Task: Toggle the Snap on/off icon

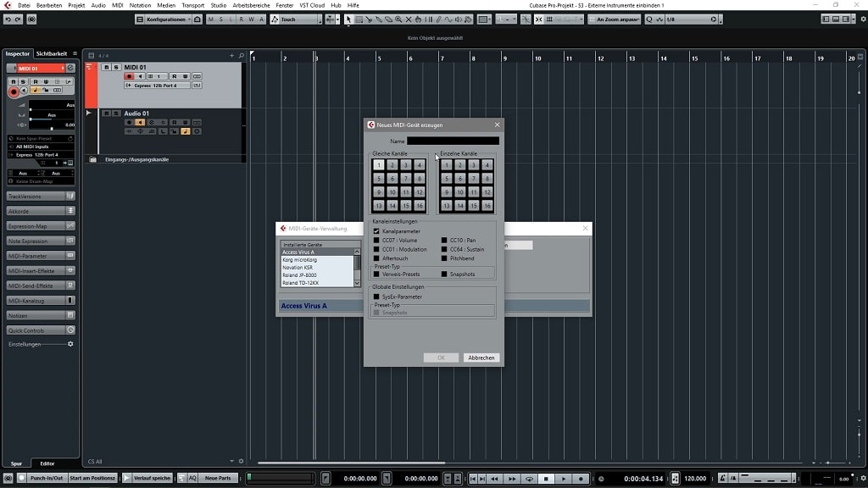Action: 538,19
